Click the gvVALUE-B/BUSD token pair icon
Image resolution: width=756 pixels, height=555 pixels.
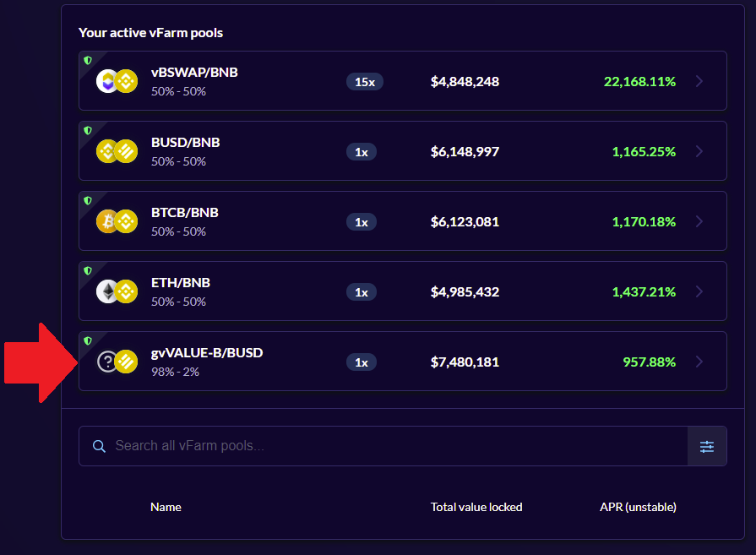117,362
